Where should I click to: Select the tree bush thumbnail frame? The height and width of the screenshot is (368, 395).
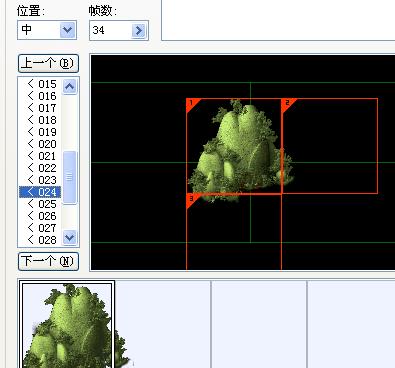(x=67, y=324)
